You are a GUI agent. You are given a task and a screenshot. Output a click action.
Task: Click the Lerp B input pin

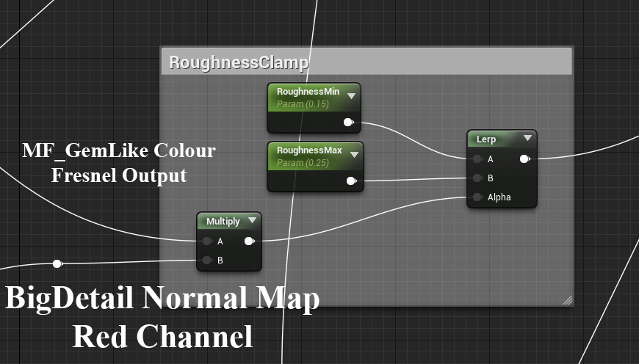477,178
